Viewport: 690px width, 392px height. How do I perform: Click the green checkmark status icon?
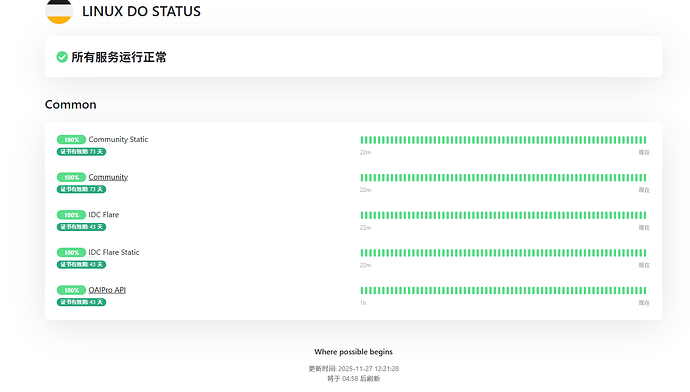coord(62,57)
